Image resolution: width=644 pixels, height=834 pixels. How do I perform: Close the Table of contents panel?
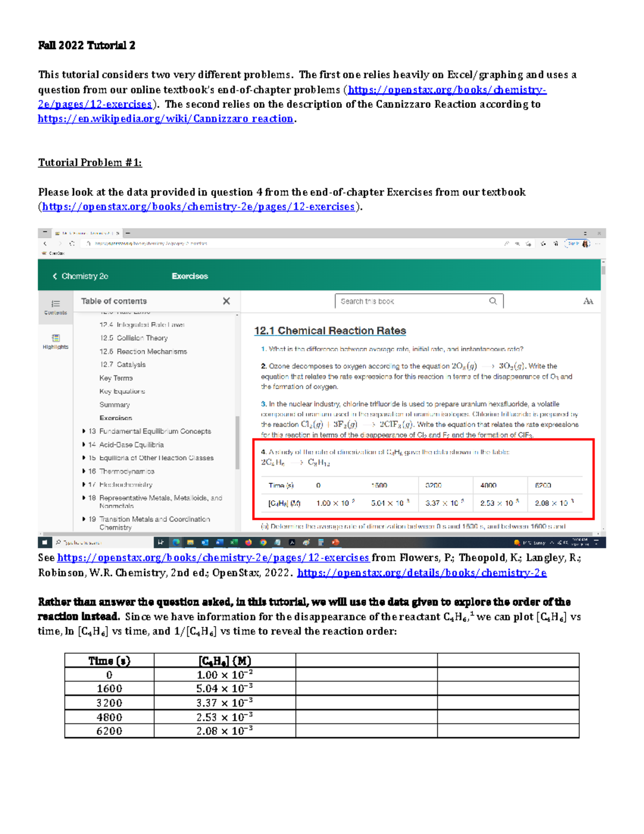pos(226,301)
